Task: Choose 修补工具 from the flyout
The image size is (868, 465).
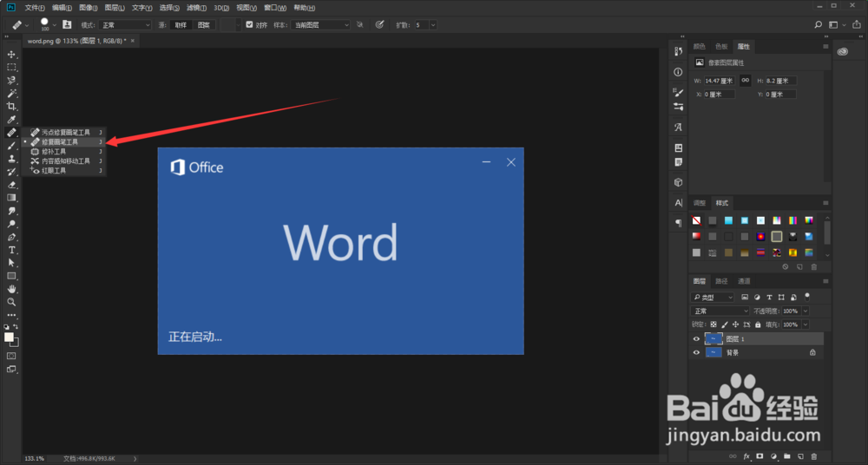Action: click(64, 151)
